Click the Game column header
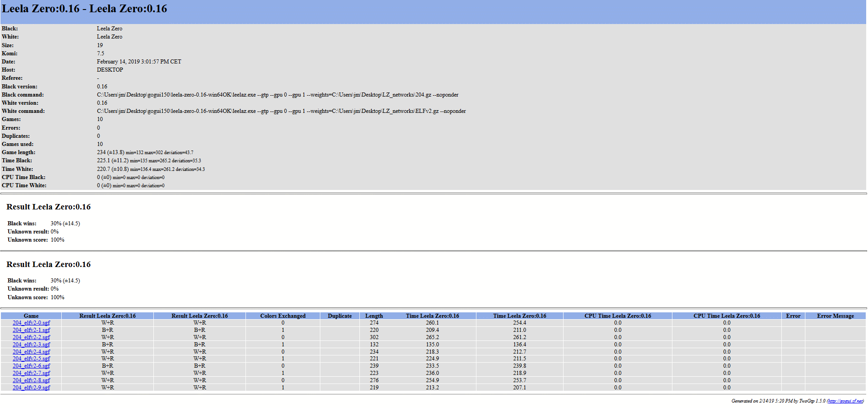 [31, 316]
